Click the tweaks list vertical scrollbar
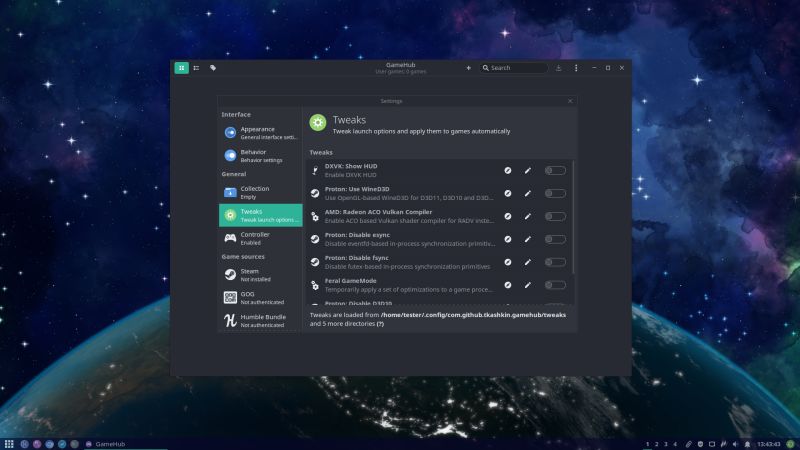Image resolution: width=800 pixels, height=450 pixels. (573, 217)
